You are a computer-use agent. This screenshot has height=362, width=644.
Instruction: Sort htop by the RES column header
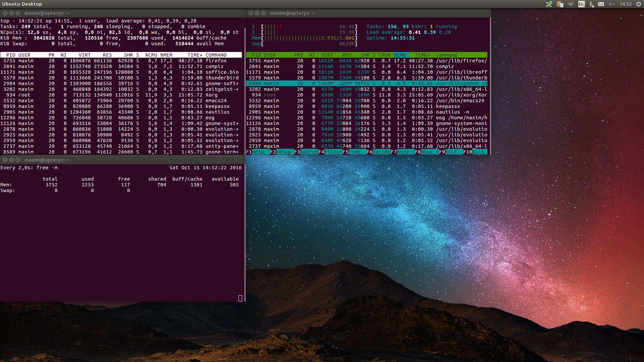(347, 55)
